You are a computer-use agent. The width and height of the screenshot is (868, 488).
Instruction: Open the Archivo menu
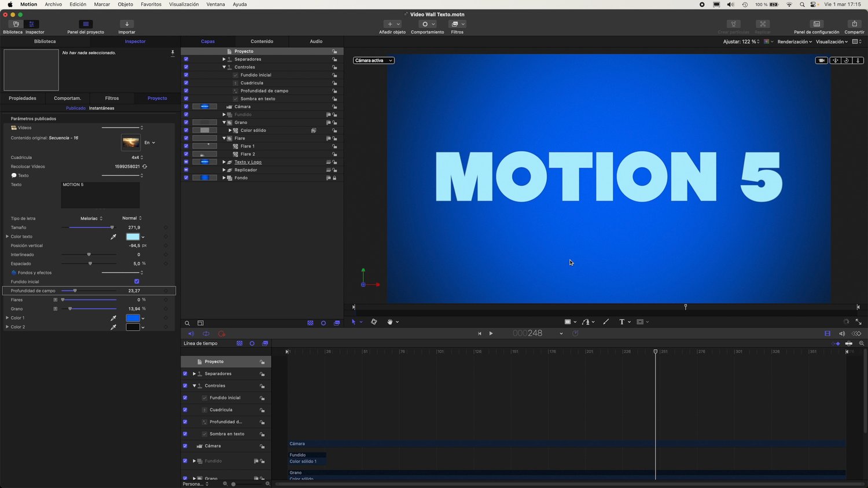click(53, 5)
